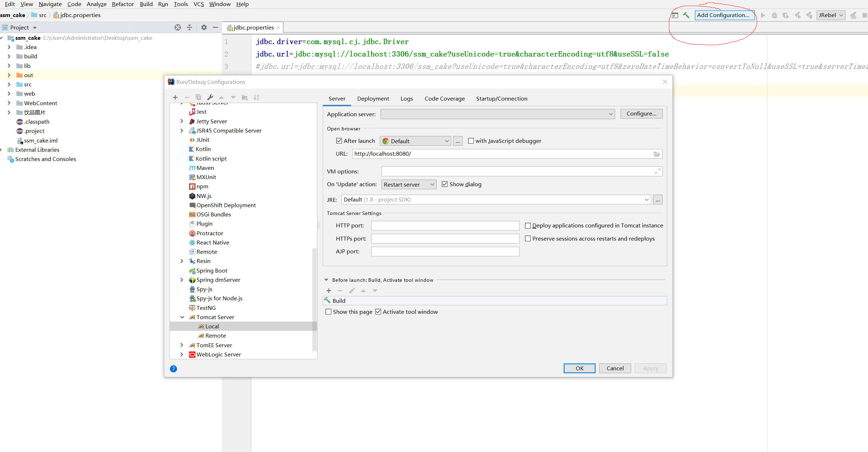Select the Maven configuration type

tap(205, 168)
